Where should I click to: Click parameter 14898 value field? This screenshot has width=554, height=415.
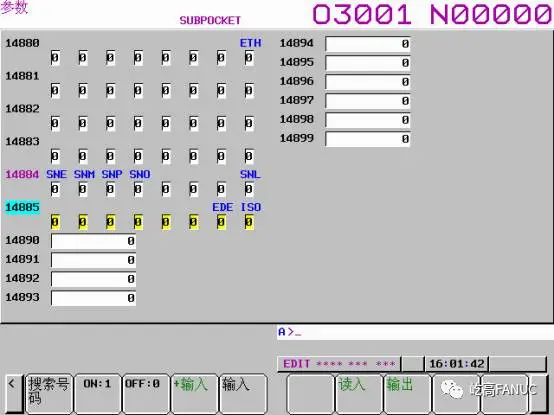click(x=367, y=120)
